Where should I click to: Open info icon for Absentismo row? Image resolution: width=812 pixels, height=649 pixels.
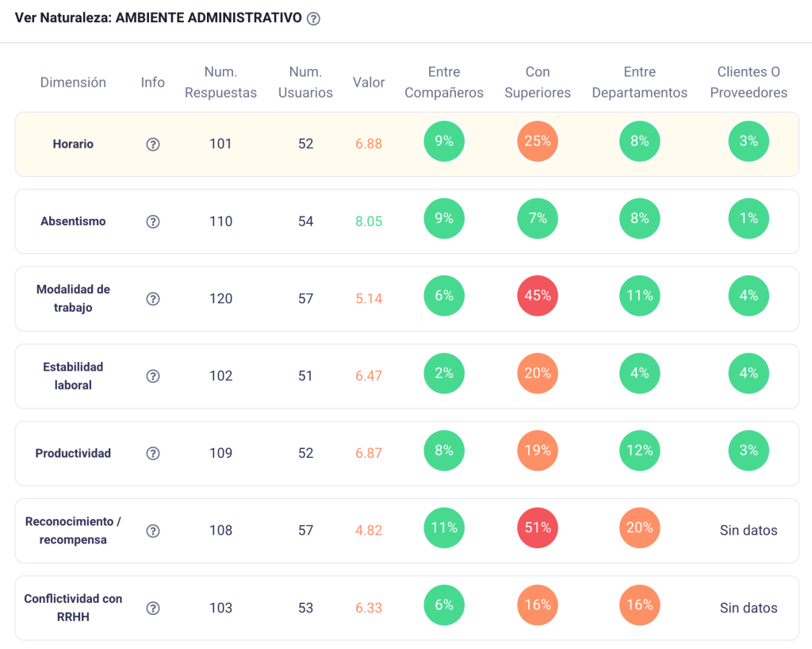click(x=153, y=222)
